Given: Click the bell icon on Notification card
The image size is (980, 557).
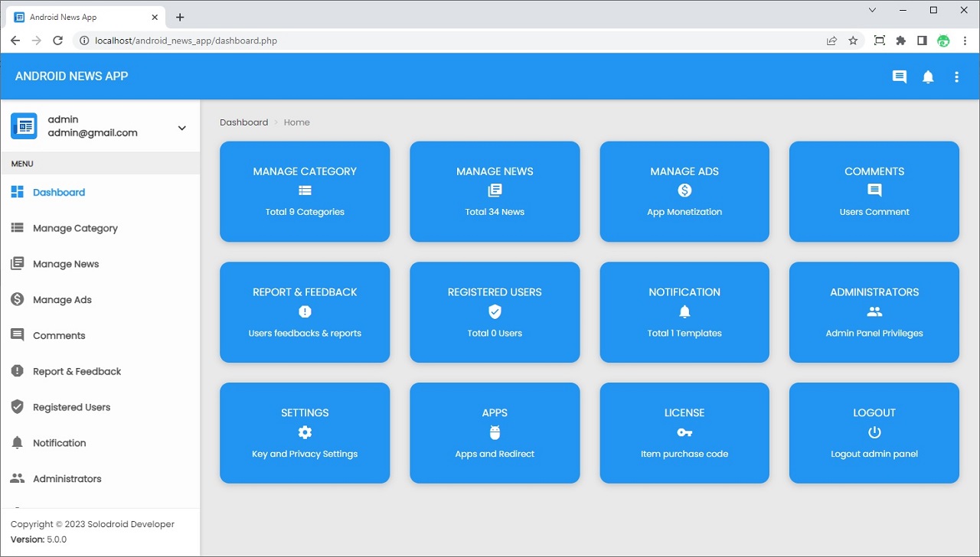Looking at the screenshot, I should (x=684, y=311).
